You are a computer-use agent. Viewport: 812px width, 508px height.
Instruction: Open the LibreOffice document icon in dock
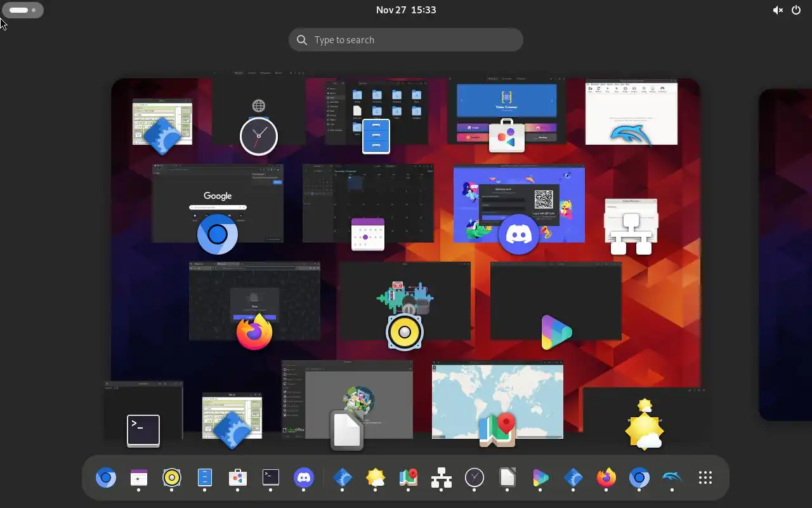point(507,478)
